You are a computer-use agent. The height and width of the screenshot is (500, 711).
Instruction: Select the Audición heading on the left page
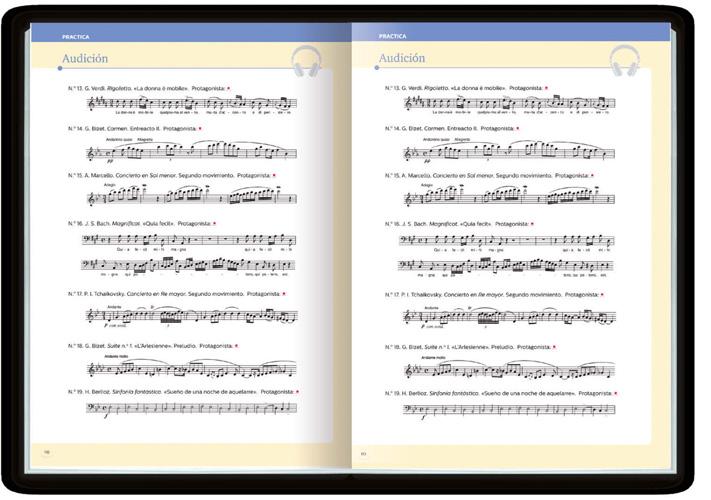click(x=85, y=58)
